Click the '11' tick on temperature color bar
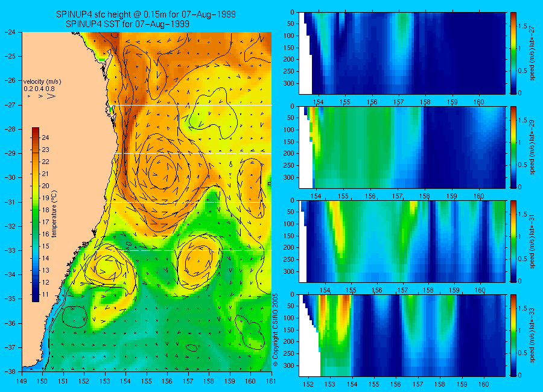This screenshot has height=392, width=543. pyautogui.click(x=45, y=295)
